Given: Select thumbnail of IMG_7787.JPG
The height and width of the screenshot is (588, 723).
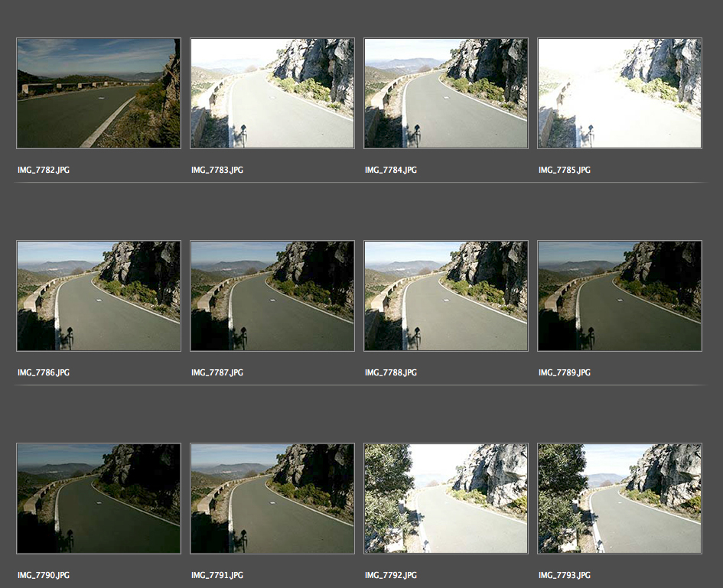Looking at the screenshot, I should tap(272, 296).
